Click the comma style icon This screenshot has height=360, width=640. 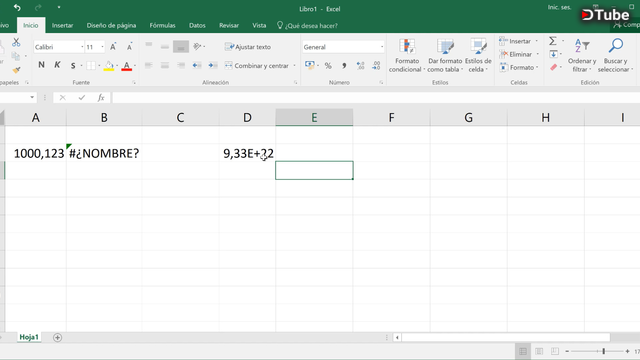(344, 66)
